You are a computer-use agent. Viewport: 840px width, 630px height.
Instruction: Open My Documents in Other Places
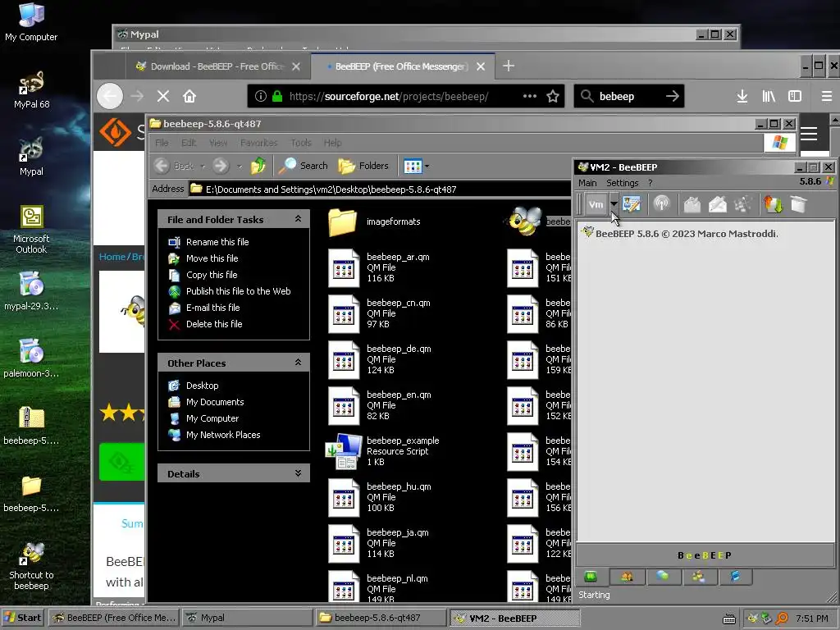[x=215, y=402]
